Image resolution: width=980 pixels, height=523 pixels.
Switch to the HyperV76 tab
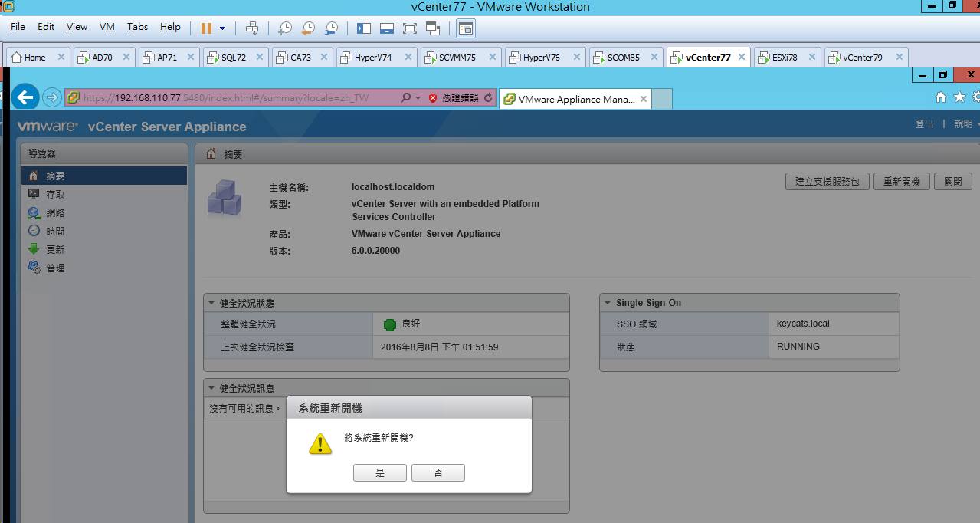tap(546, 58)
